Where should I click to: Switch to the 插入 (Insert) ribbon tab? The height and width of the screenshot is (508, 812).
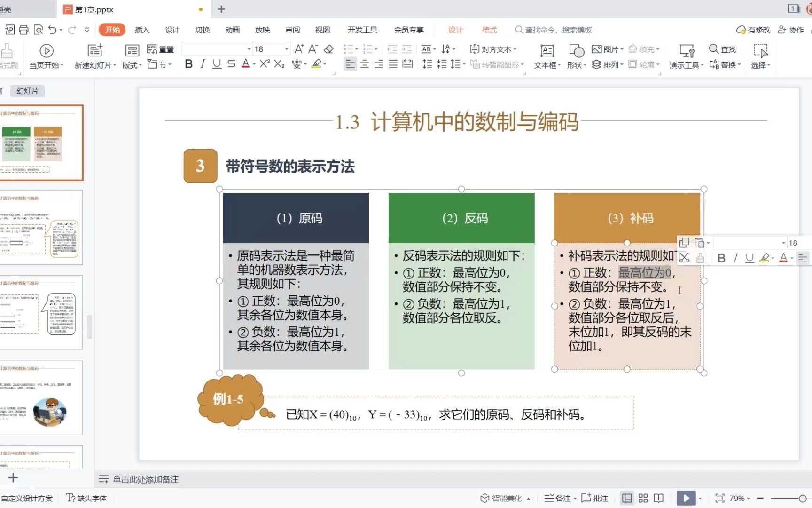pyautogui.click(x=142, y=30)
